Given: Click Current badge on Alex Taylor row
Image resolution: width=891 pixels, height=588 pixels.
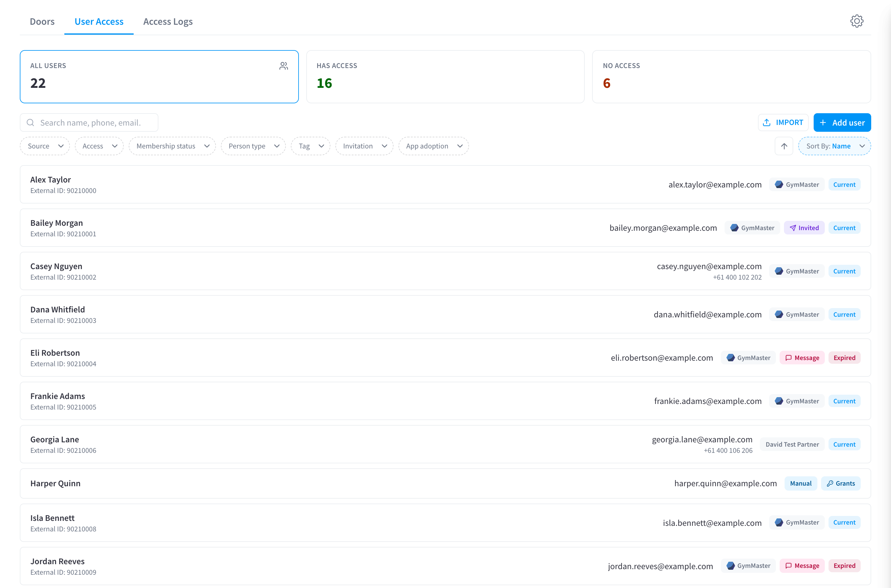Looking at the screenshot, I should pos(844,184).
